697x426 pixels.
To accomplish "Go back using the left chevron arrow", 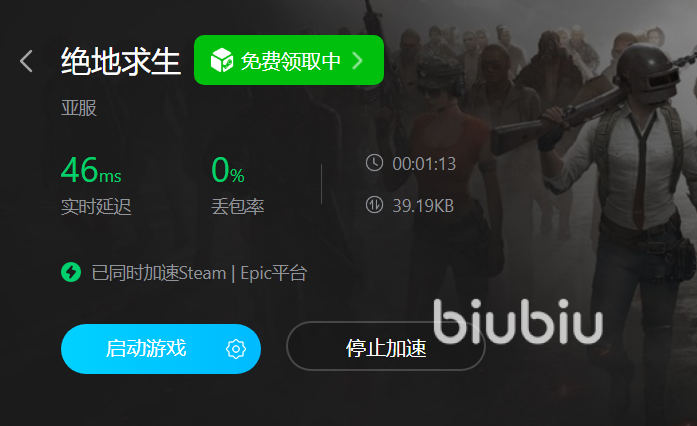I will pos(26,61).
